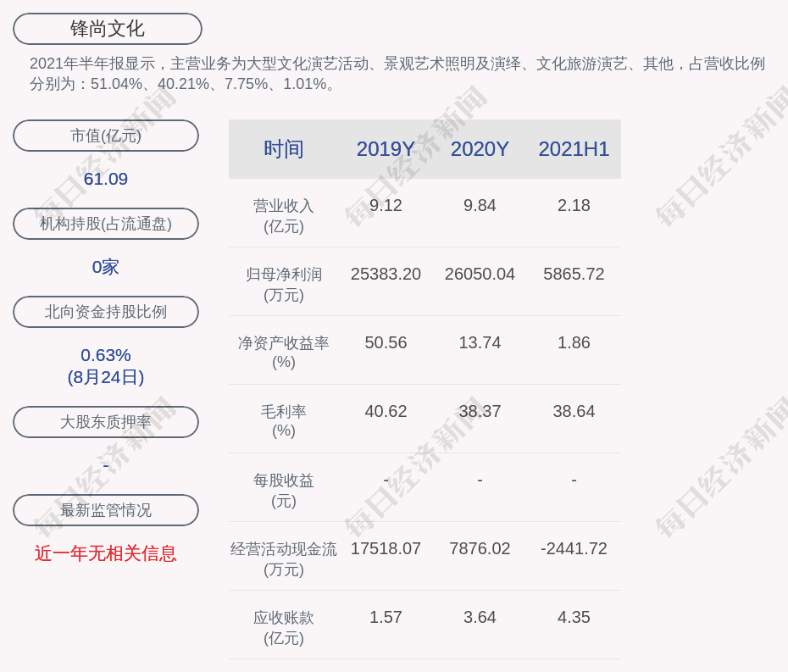Click the 17518.07 cash flow value
Screen dimensions: 788x672
coord(386,548)
